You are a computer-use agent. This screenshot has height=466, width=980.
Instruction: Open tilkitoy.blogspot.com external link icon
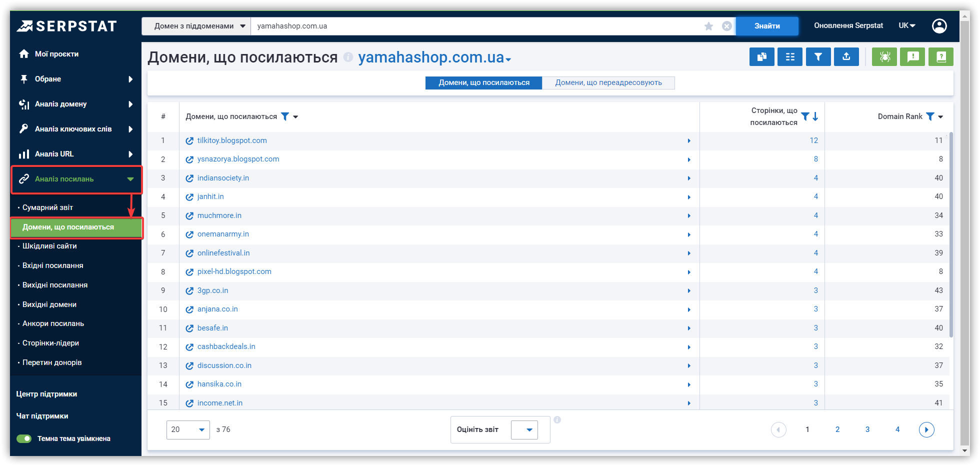[189, 141]
